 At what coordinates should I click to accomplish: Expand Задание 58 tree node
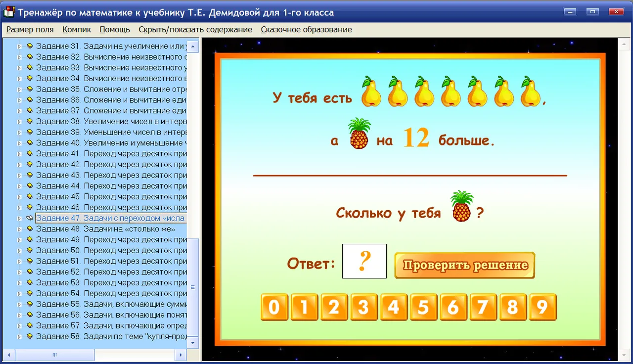pos(20,337)
